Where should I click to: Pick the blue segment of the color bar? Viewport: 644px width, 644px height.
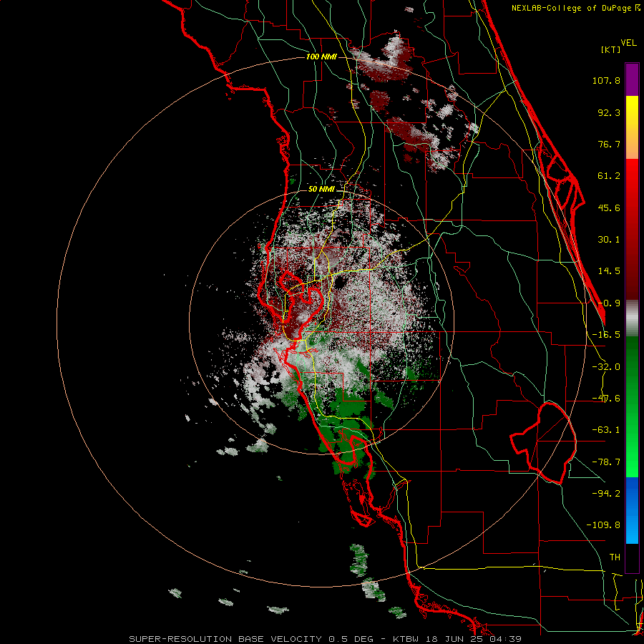point(632,510)
